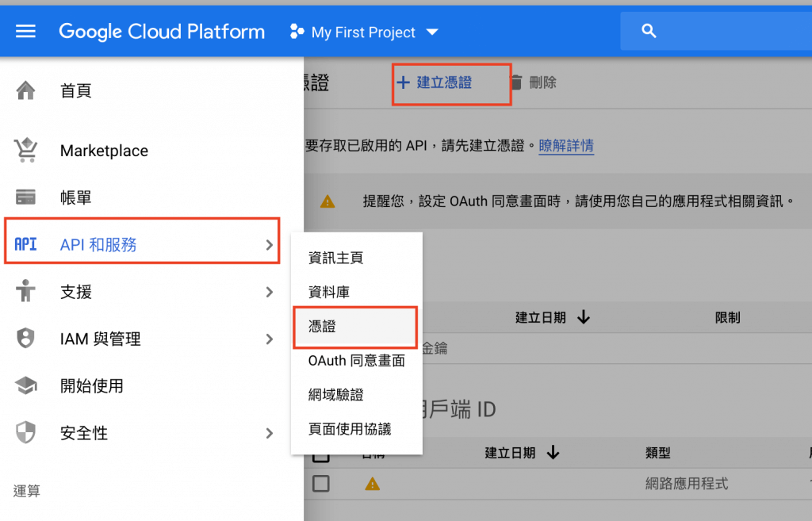Tick the checkbox in the 網路應用程式 row
The width and height of the screenshot is (812, 521).
[321, 484]
